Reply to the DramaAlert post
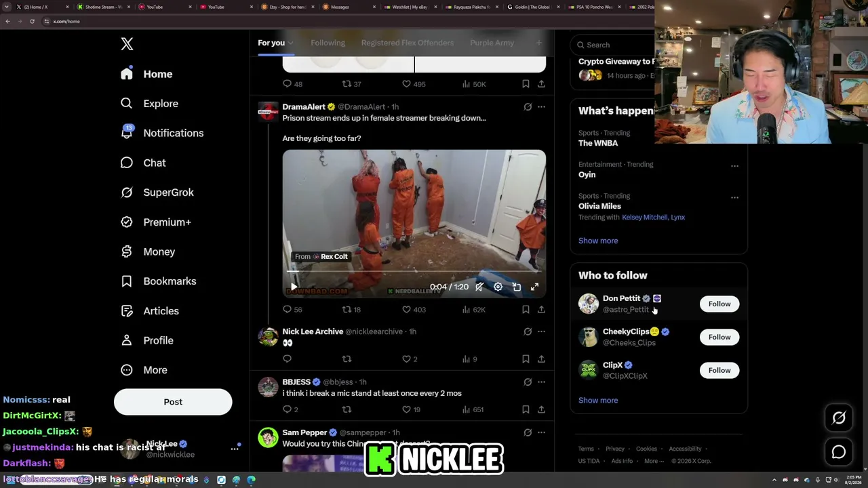 (288, 310)
